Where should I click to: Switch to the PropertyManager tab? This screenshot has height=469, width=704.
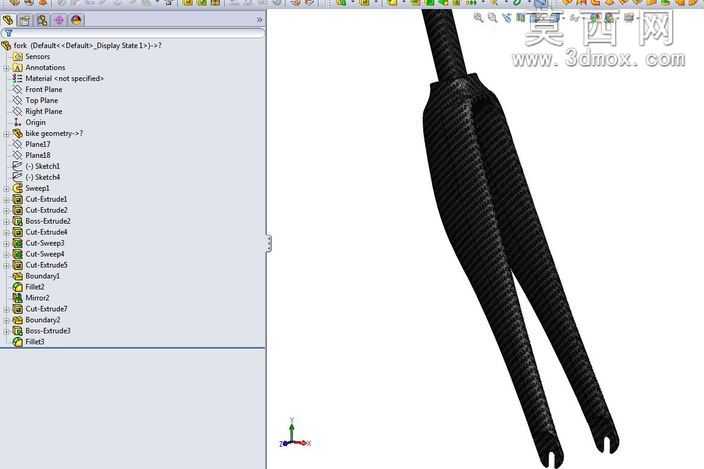pyautogui.click(x=25, y=20)
